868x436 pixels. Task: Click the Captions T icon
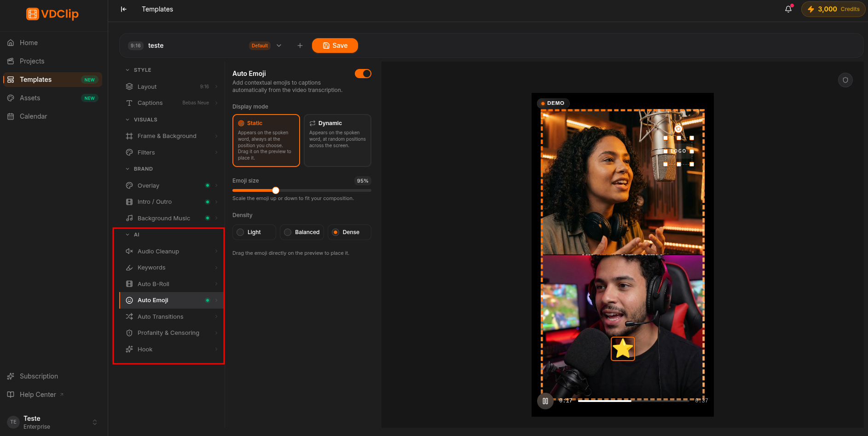(x=129, y=103)
